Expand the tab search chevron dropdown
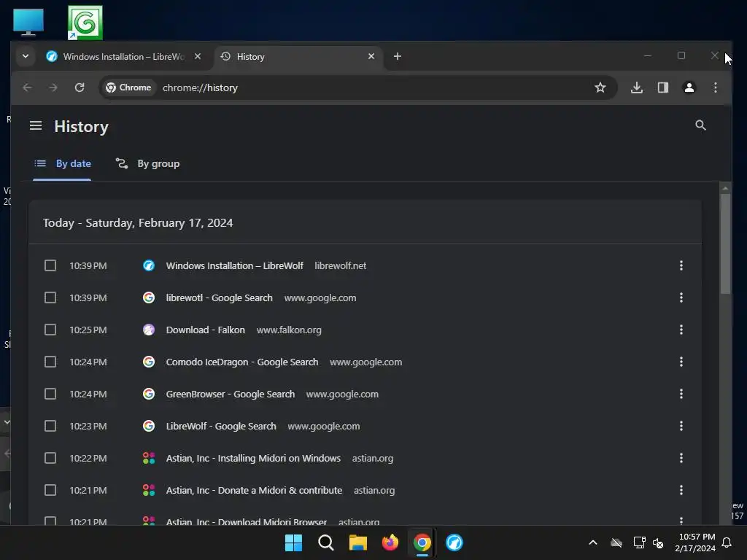The image size is (747, 560). click(x=26, y=56)
